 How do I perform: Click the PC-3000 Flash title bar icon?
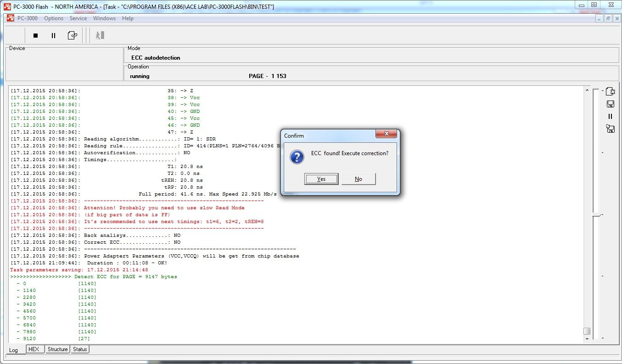pos(7,6)
